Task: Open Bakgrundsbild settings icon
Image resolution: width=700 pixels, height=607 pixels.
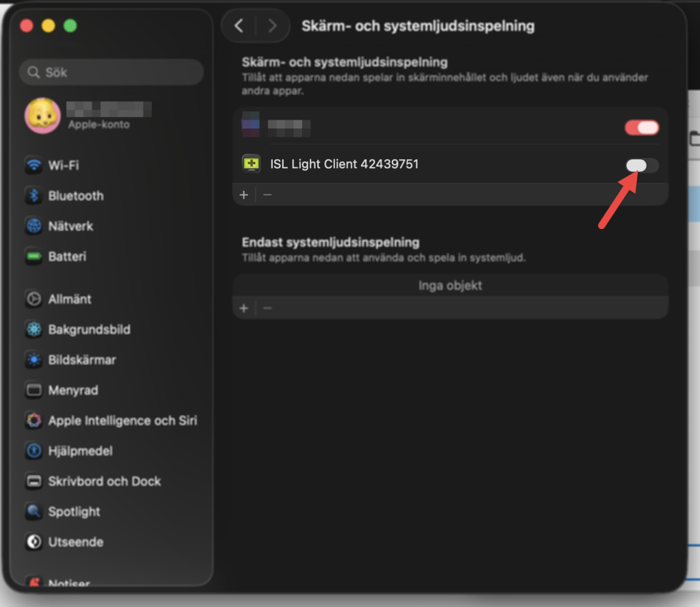Action: pyautogui.click(x=33, y=329)
